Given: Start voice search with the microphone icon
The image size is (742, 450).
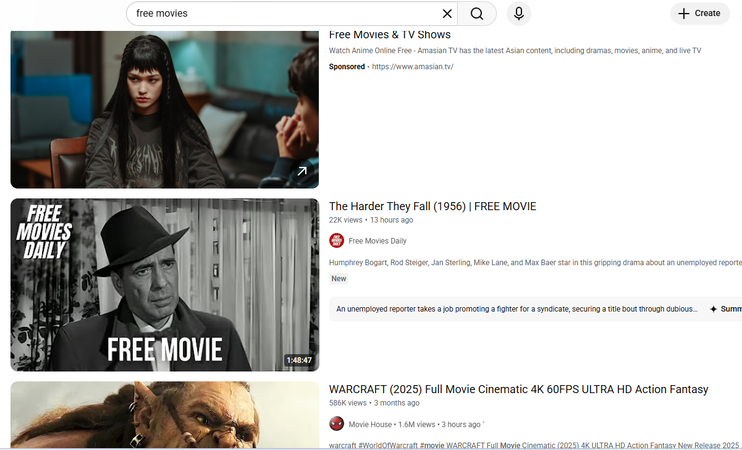Looking at the screenshot, I should point(519,14).
